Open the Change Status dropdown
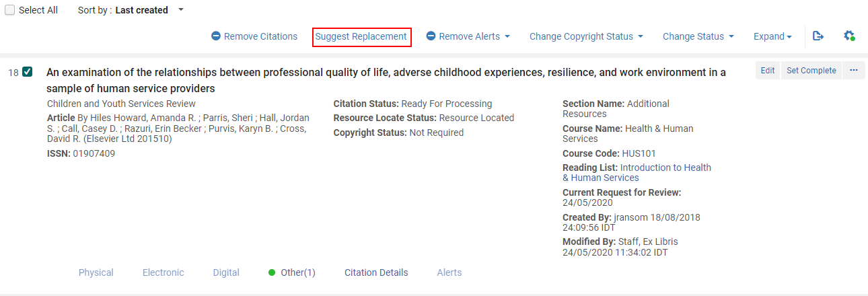 698,36
